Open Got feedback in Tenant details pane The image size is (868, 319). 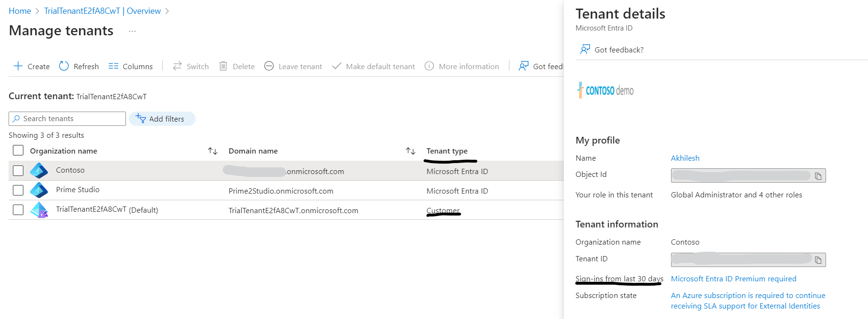612,50
